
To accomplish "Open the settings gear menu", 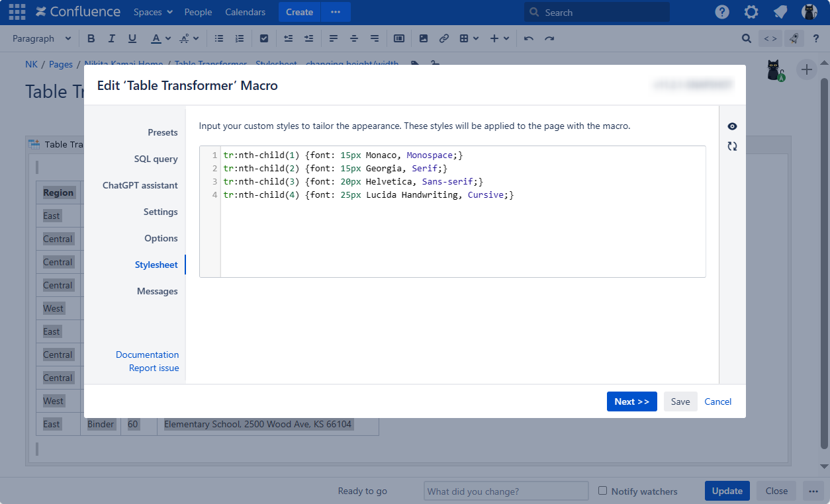I will click(x=751, y=12).
